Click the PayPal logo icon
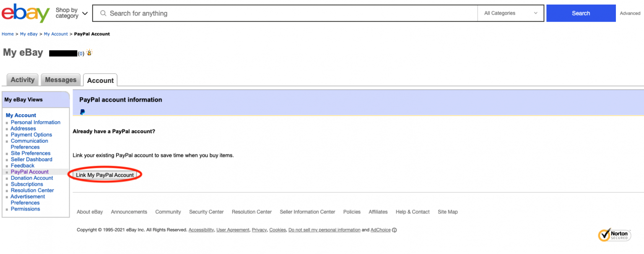Screen dimensions: 644x254 pyautogui.click(x=83, y=112)
